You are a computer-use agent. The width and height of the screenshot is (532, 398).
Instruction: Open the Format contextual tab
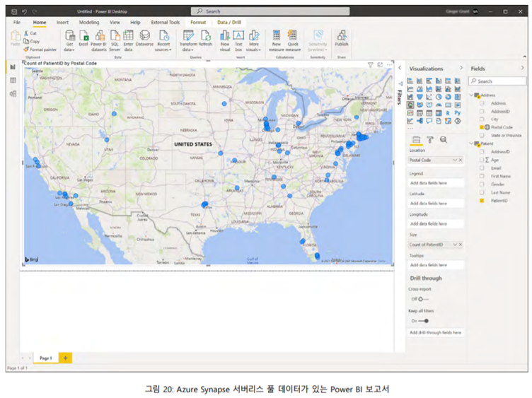point(198,23)
